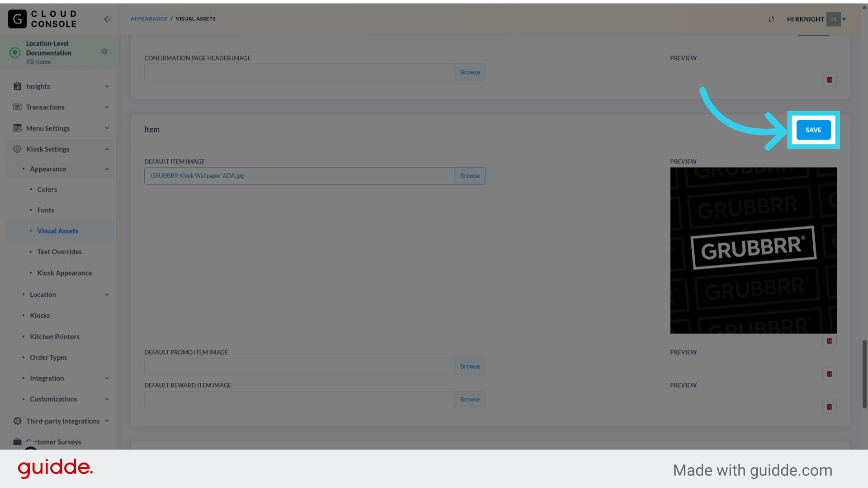Delete the default item image
868x488 pixels.
tap(829, 341)
